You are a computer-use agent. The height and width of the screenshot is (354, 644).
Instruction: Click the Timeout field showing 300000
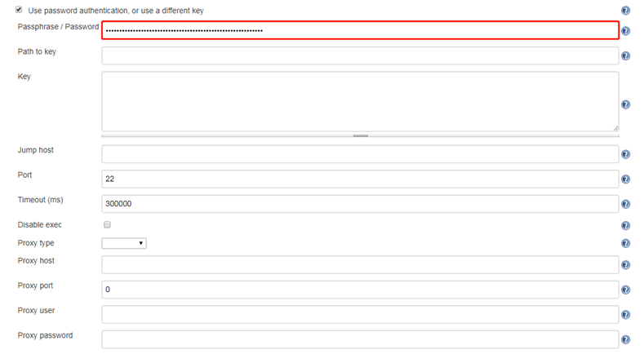[x=360, y=204]
